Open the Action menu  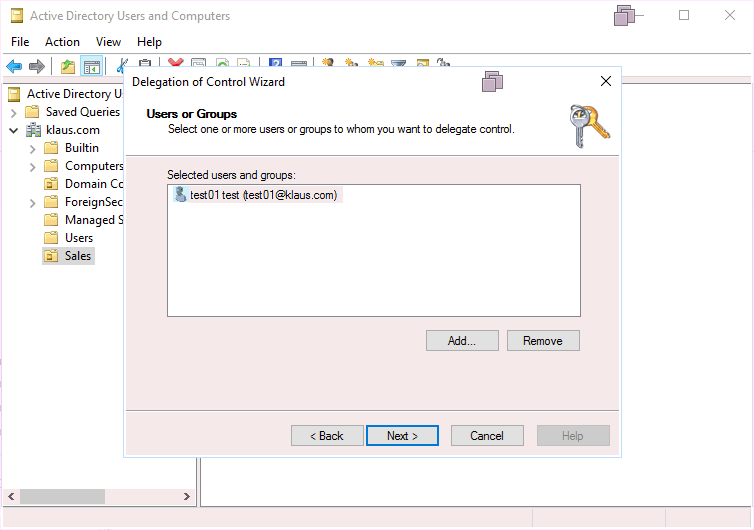(62, 42)
